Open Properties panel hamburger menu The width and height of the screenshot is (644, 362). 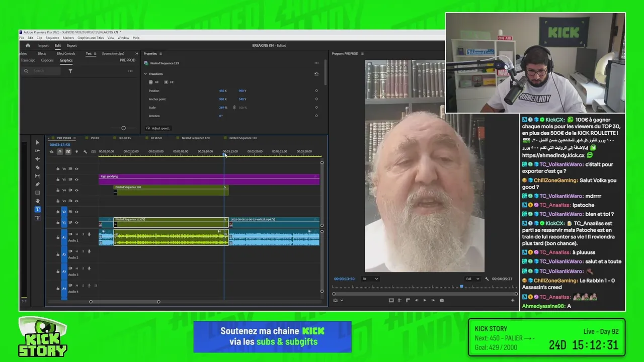(x=160, y=53)
